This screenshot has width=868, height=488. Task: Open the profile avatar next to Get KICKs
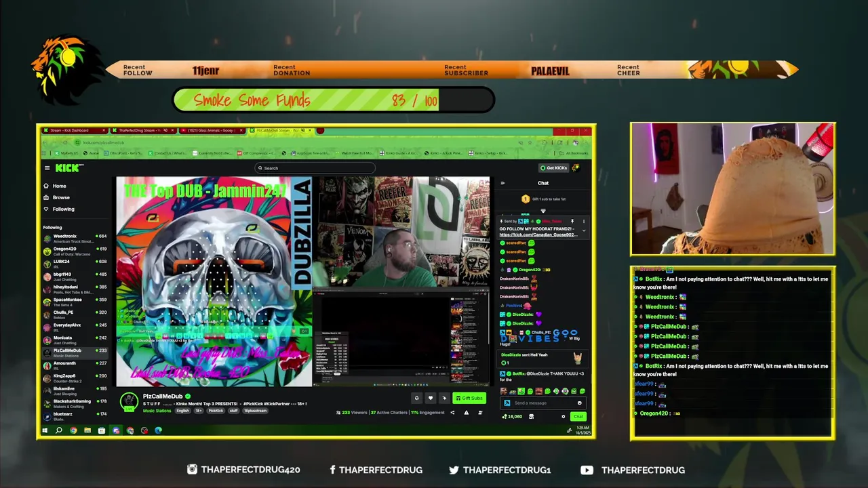(576, 168)
